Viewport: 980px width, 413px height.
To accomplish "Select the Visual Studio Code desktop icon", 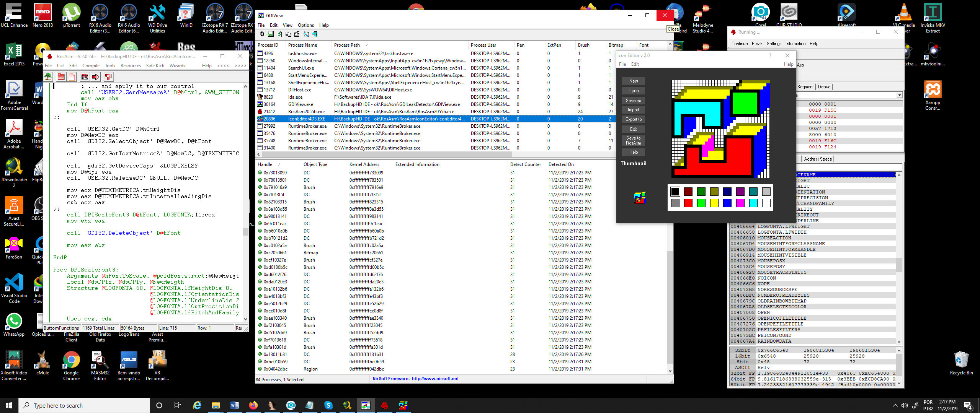I will pyautogui.click(x=14, y=289).
